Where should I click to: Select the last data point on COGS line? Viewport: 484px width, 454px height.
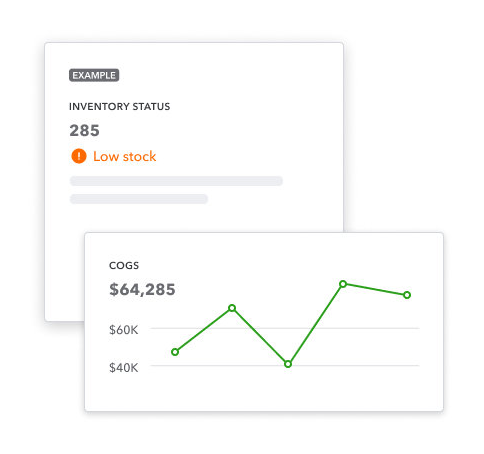coord(407,295)
